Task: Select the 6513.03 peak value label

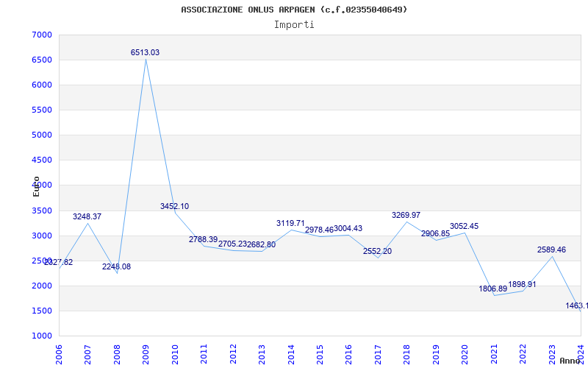Action: click(x=145, y=52)
